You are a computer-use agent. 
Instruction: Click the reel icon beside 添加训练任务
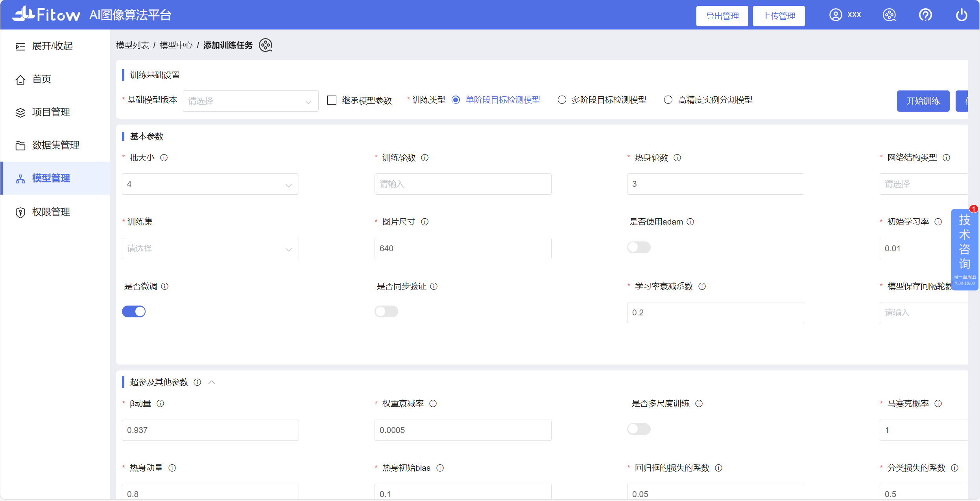click(x=266, y=45)
